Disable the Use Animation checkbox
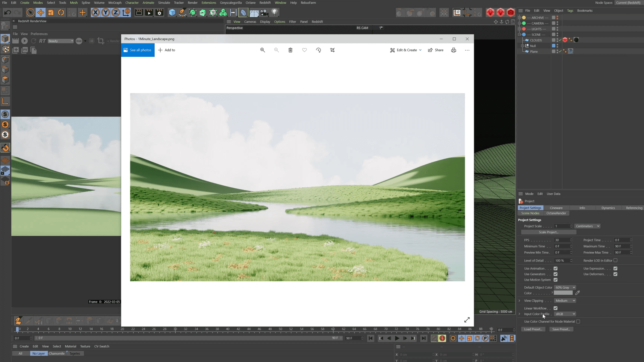Screen dimensions: 644x362 tap(555, 268)
